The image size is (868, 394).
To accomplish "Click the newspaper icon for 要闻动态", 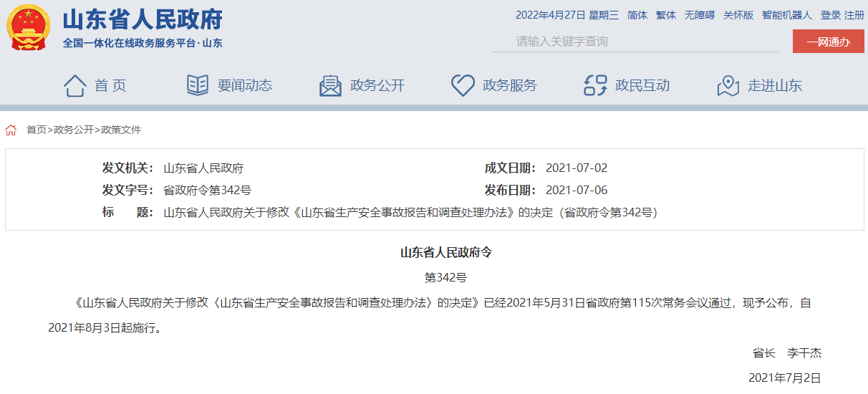I will point(198,85).
